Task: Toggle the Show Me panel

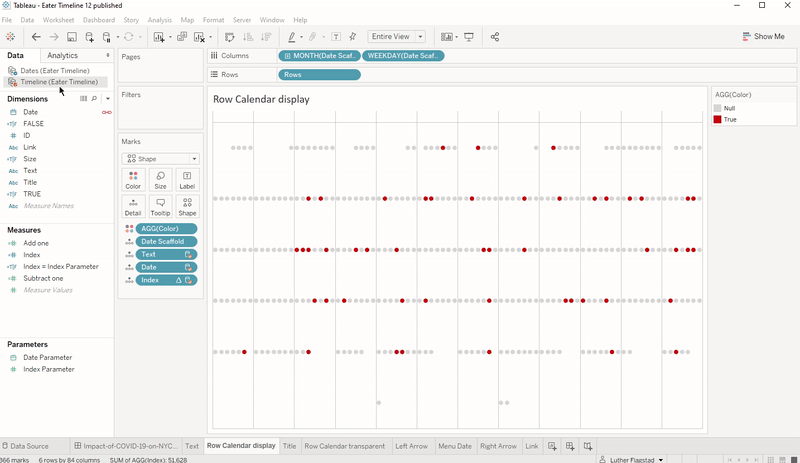Action: pyautogui.click(x=764, y=37)
